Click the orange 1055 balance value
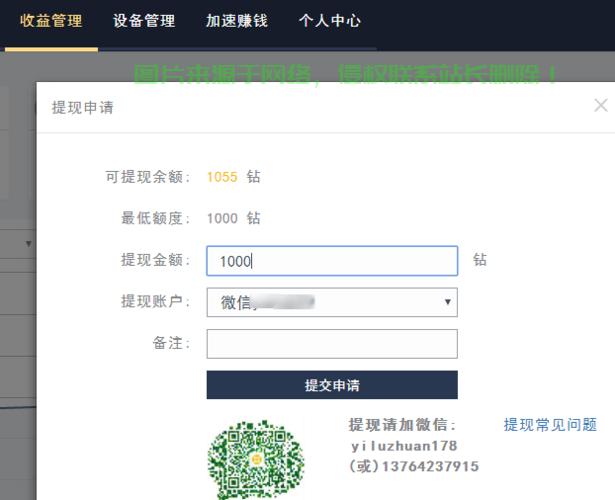This screenshot has width=615, height=500. coord(222,177)
